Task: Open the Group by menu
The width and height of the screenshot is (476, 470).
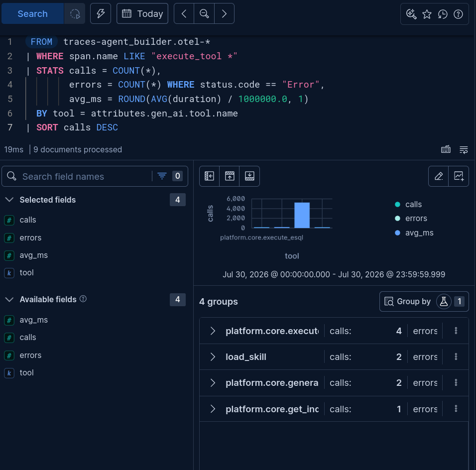Action: [x=424, y=302]
